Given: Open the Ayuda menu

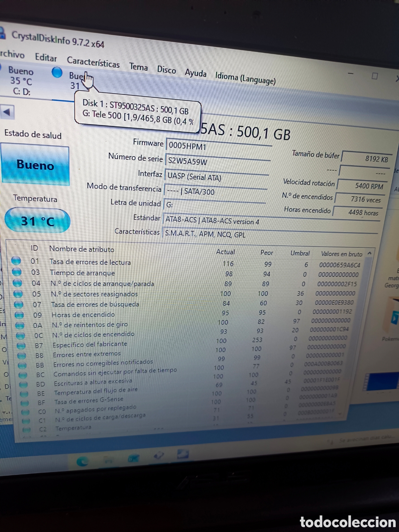Looking at the screenshot, I should (x=196, y=72).
